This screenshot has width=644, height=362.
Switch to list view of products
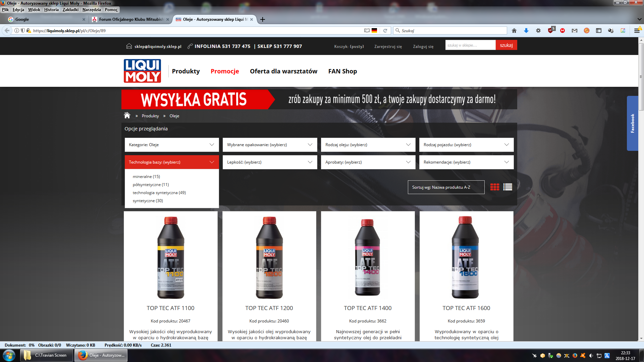507,187
